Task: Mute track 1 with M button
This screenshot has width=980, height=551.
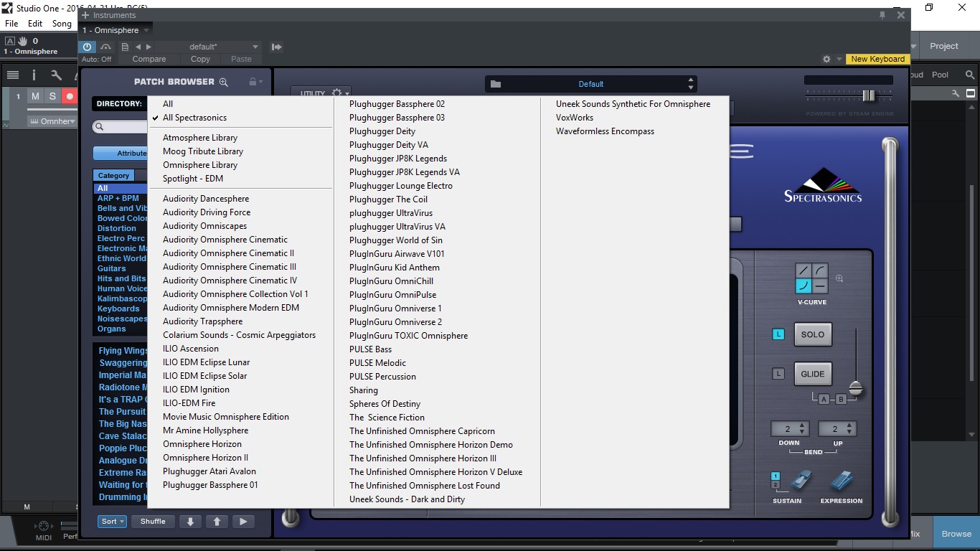Action: tap(35, 96)
